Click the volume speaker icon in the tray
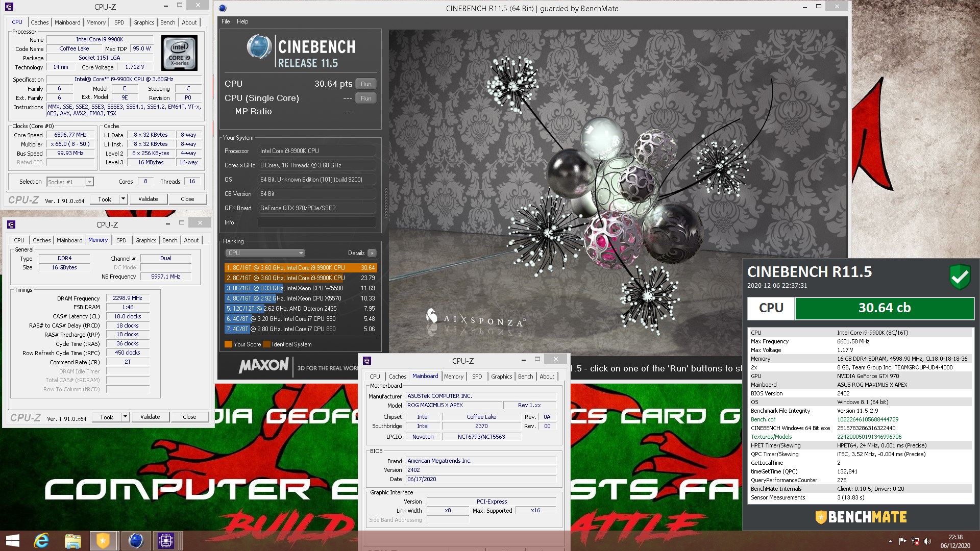 coord(927,541)
